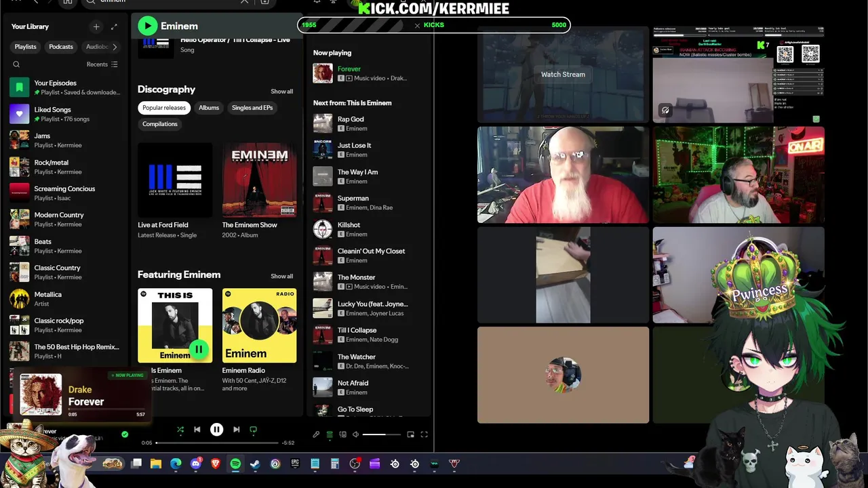Open the miniplayer icon
The height and width of the screenshot is (488, 868).
[x=410, y=434]
